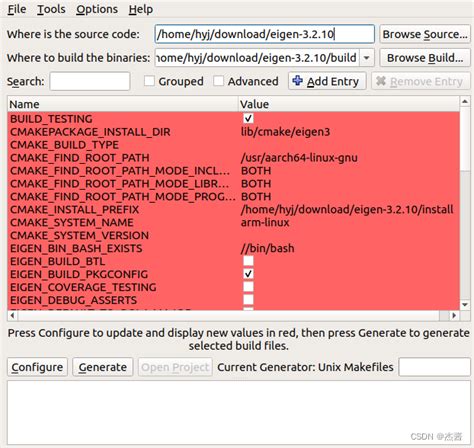Expand the build binaries path dropdown
Viewport: 474px width, 448px height.
click(x=367, y=58)
